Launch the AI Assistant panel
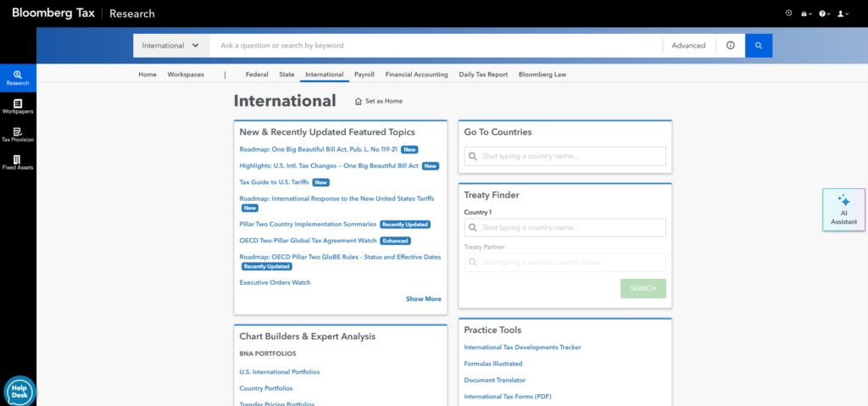Image resolution: width=868 pixels, height=406 pixels. pos(843,210)
